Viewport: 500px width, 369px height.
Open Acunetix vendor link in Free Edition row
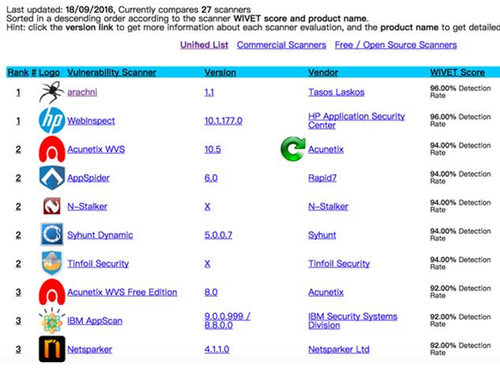pos(326,292)
